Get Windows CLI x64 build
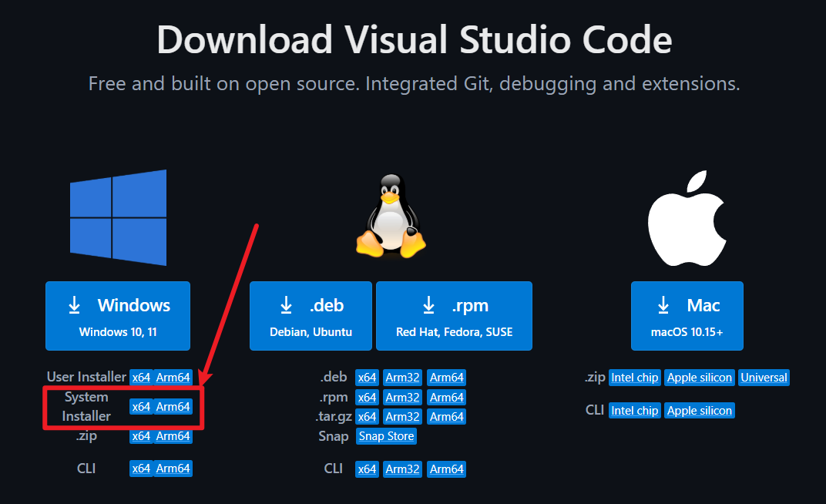Viewport: 826px width, 504px height. pyautogui.click(x=141, y=469)
